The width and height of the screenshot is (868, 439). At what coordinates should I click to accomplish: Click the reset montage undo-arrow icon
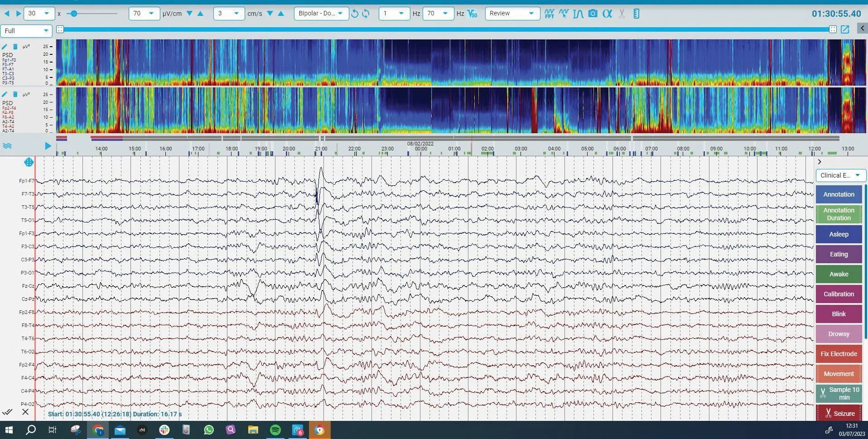pos(355,14)
